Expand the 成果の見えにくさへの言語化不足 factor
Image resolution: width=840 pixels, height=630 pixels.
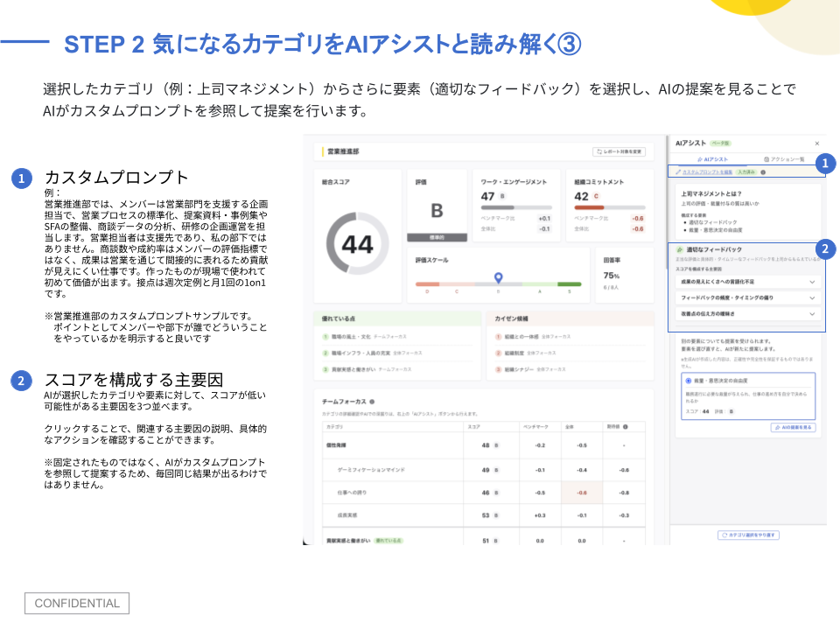coord(748,282)
